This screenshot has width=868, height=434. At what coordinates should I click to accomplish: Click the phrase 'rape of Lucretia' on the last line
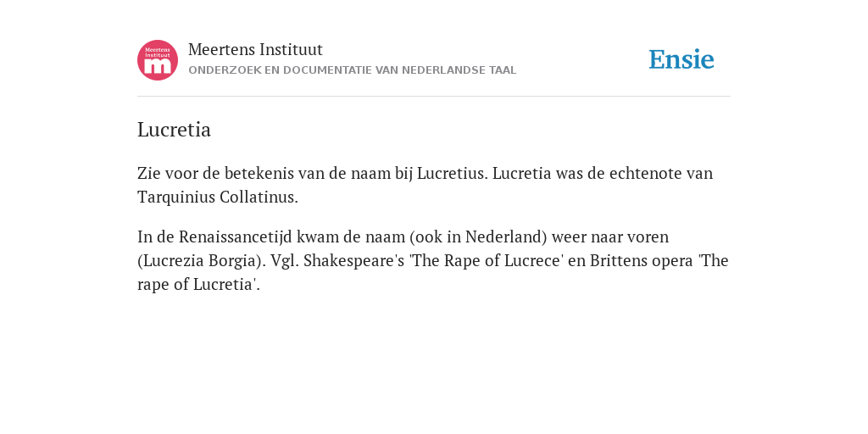click(x=196, y=285)
